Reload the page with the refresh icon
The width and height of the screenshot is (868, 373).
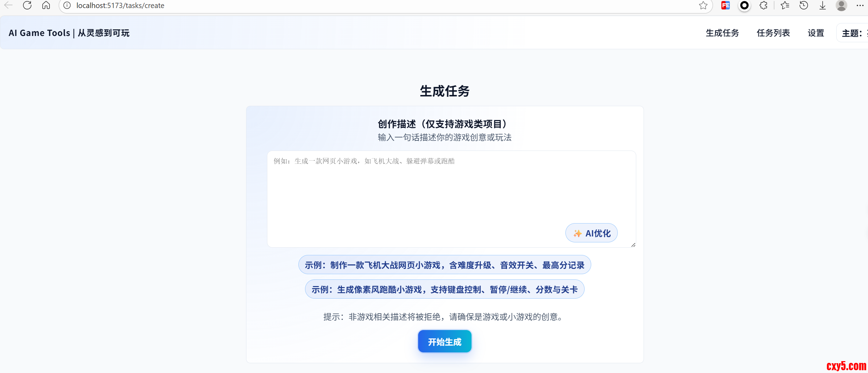pos(27,5)
